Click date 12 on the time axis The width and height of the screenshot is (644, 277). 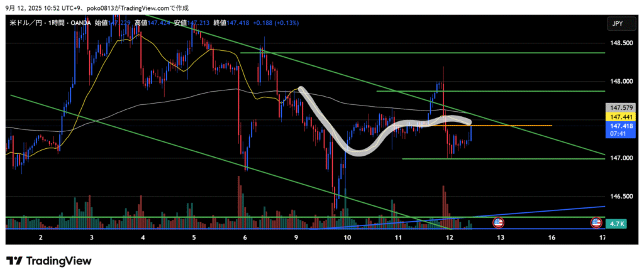(x=449, y=237)
